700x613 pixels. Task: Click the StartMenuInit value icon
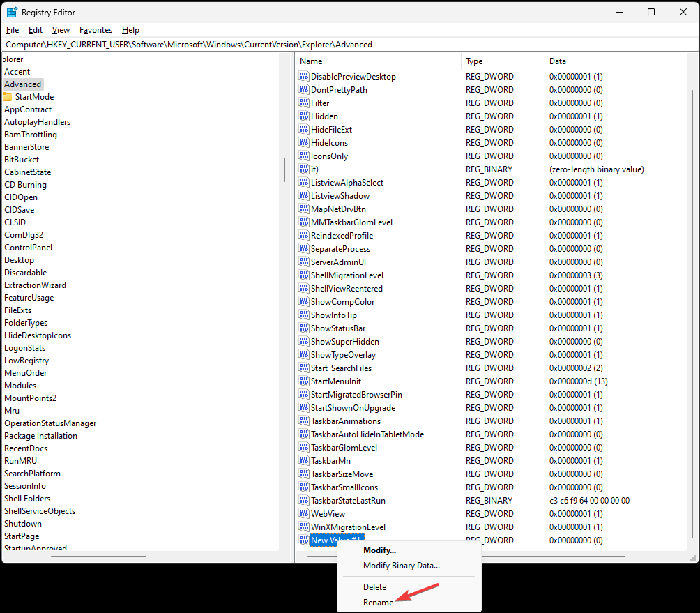pos(304,381)
